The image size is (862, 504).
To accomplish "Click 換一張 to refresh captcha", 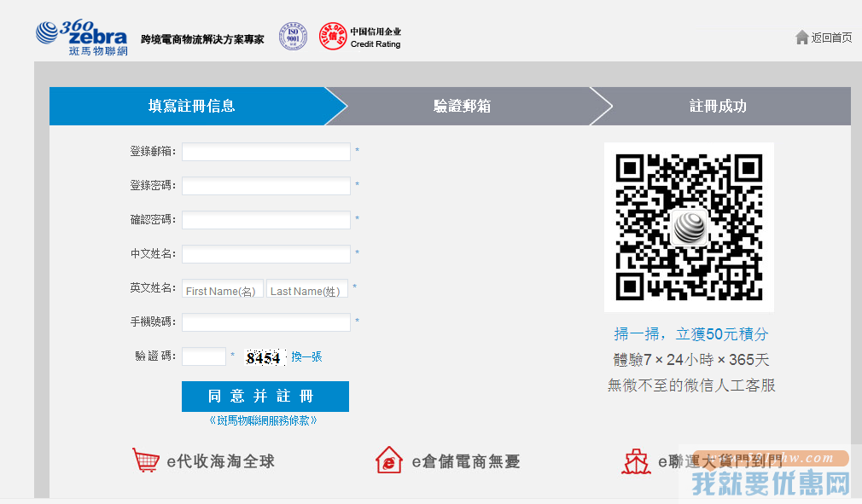I will pos(306,356).
